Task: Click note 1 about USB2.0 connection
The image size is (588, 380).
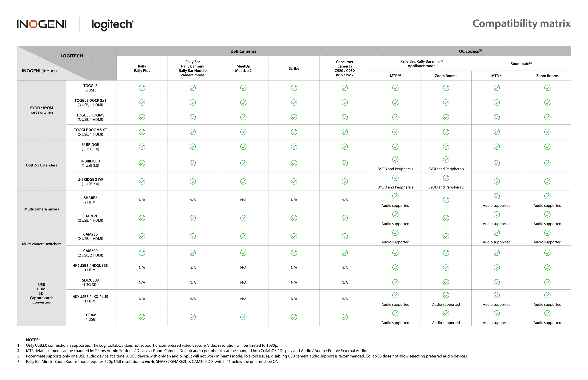Action: point(152,345)
